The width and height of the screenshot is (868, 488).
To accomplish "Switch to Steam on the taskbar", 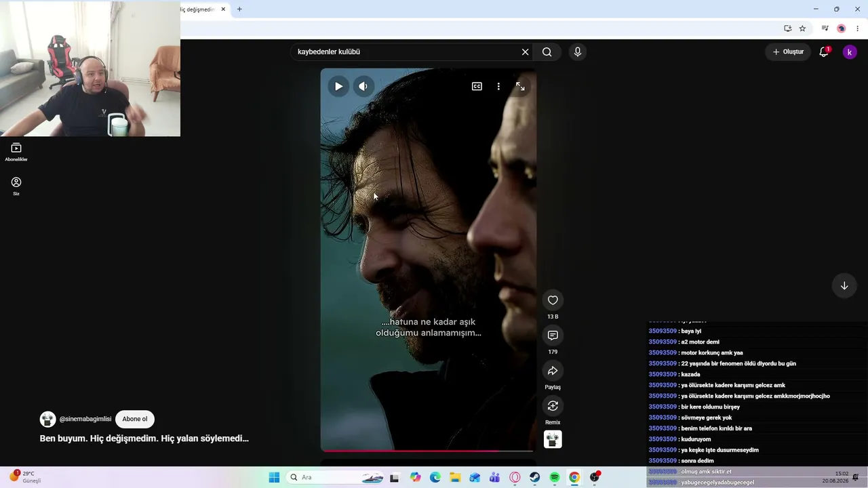I will 534,477.
